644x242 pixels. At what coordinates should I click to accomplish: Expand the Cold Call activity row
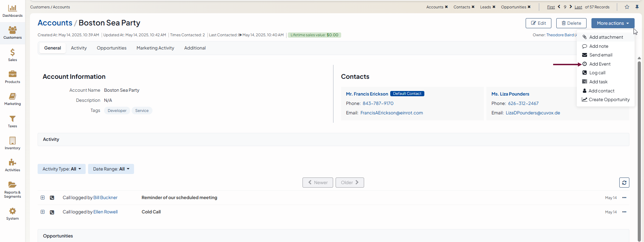42,212
